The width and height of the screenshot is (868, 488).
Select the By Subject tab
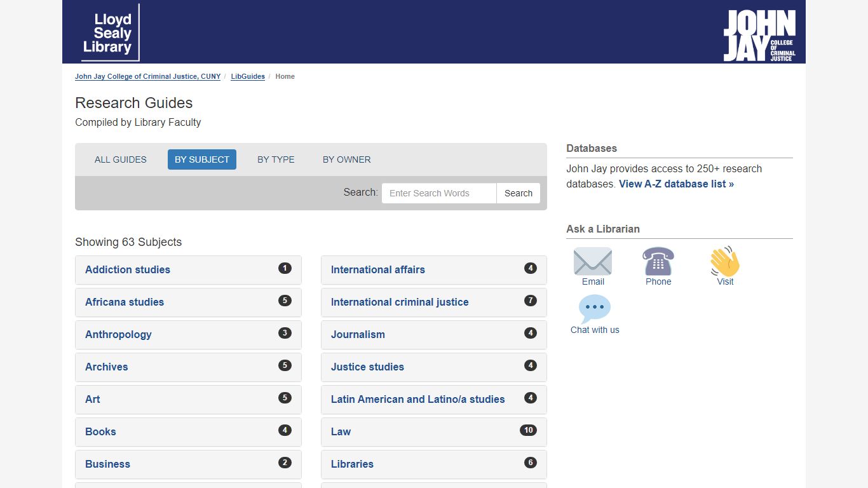202,159
